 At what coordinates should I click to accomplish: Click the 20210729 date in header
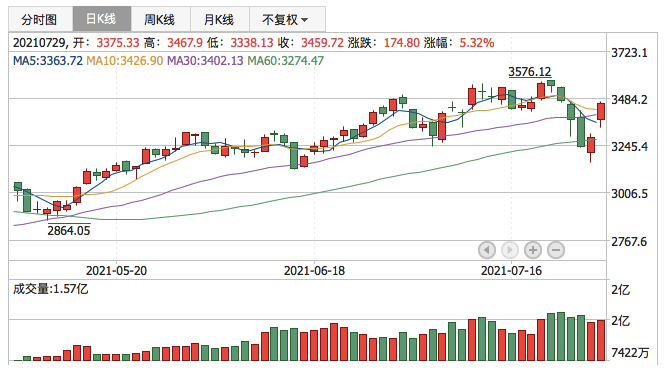[40, 43]
